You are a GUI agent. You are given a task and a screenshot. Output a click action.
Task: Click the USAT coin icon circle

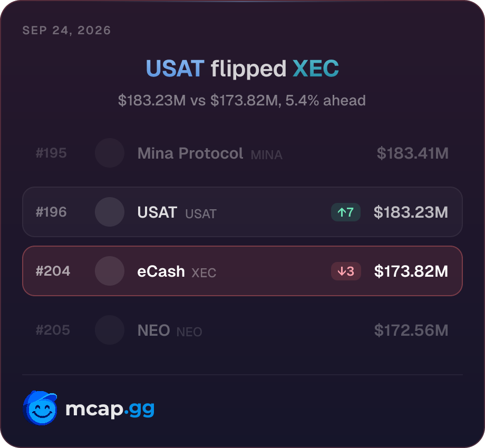pos(110,212)
